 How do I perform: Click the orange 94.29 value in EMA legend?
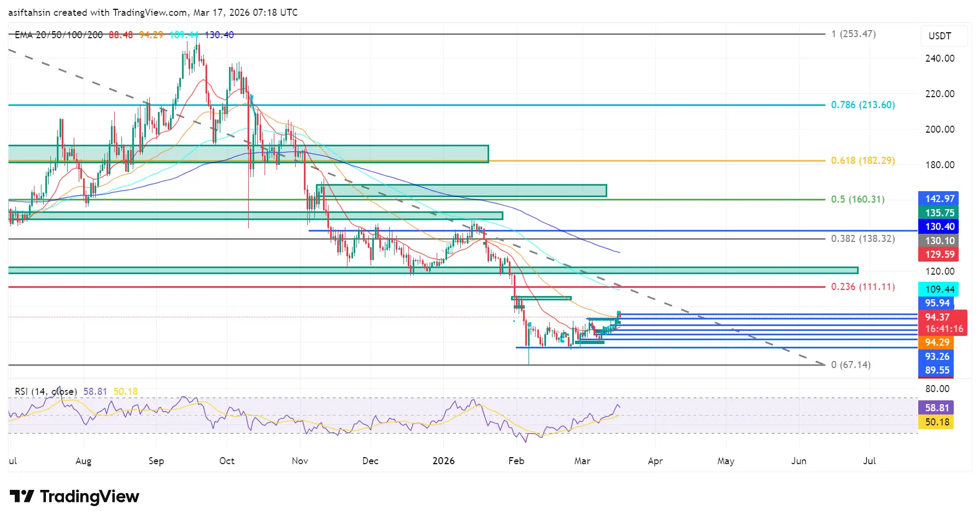151,35
